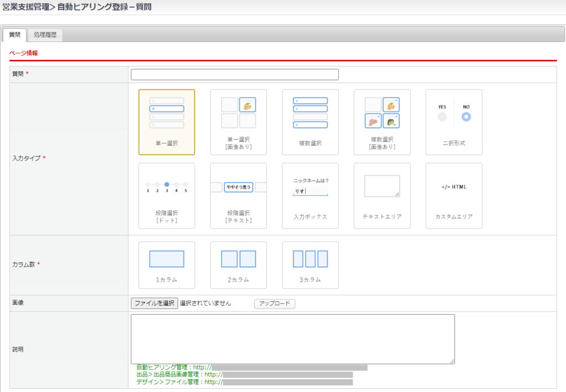Select the 二択形式 YES/NO tile
The image size is (566, 392).
tap(454, 122)
